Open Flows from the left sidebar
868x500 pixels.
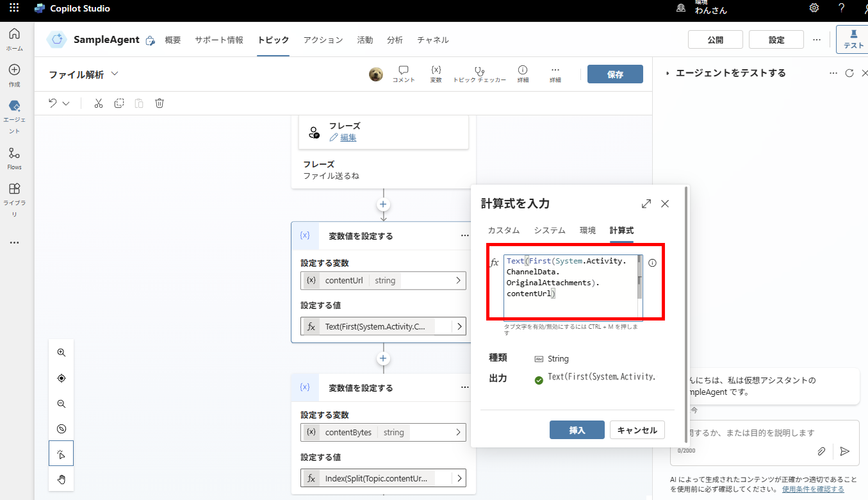tap(14, 156)
